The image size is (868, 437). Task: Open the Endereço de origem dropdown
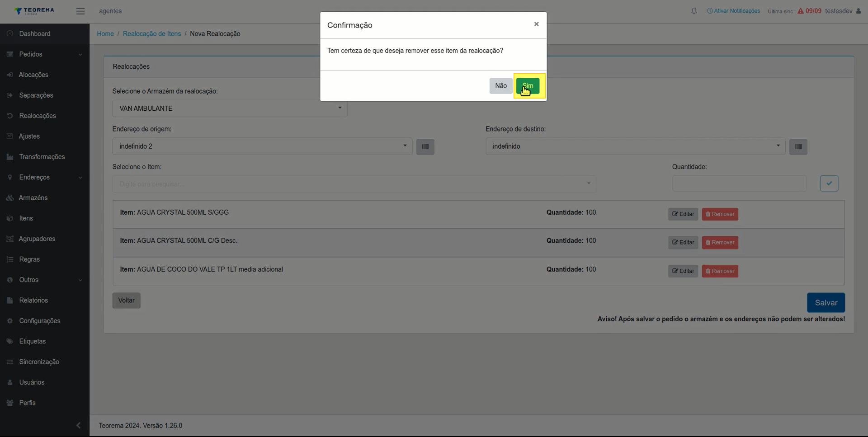coord(262,146)
